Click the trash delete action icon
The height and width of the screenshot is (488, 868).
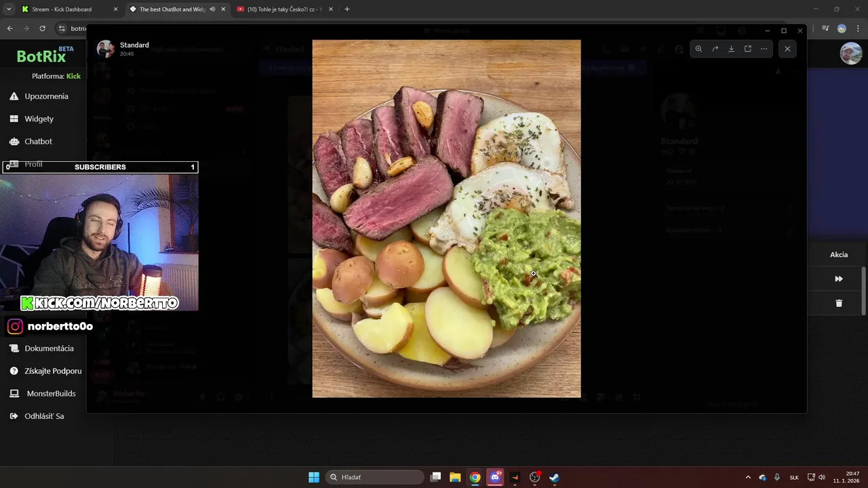[839, 303]
